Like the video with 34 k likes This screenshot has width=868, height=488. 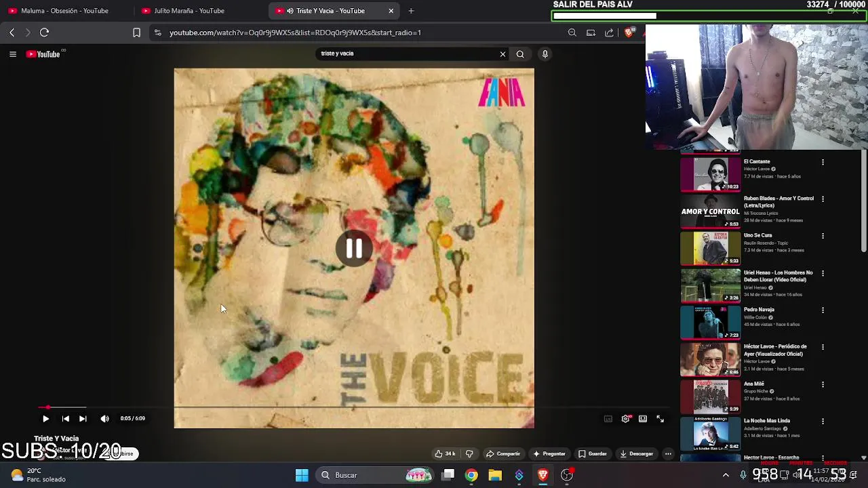pos(445,453)
